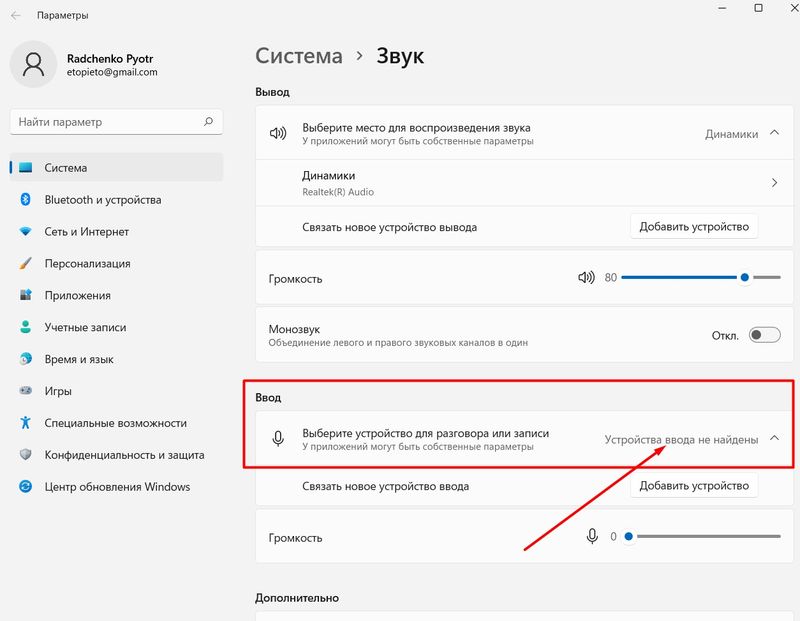Click the Bluetooth icon in sidebar
Screen dimensions: 800x621
click(x=26, y=200)
